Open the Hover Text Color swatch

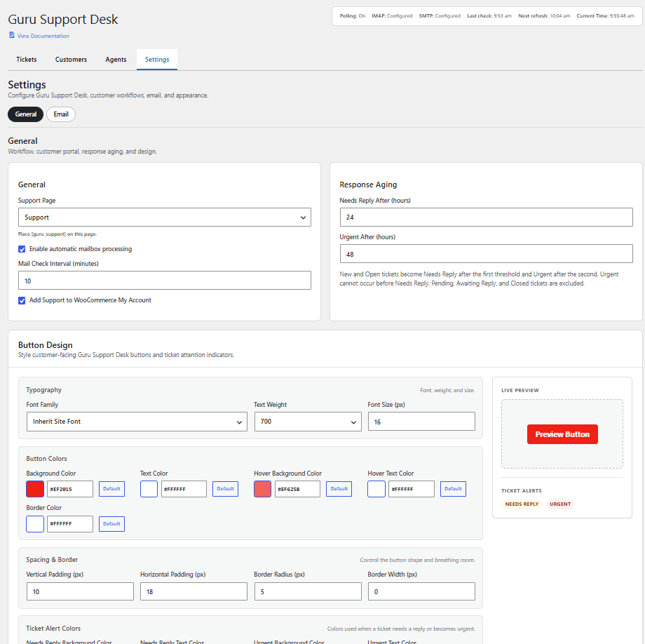tap(376, 489)
